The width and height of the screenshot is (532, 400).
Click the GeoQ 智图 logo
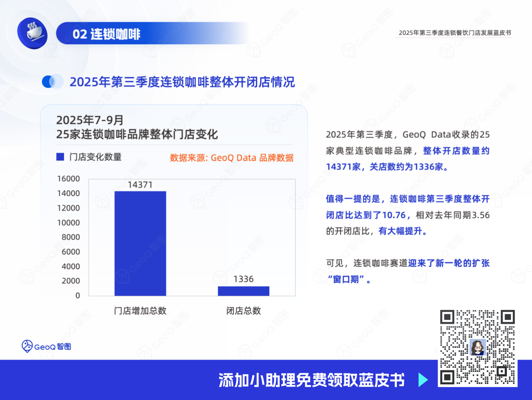pyautogui.click(x=46, y=346)
